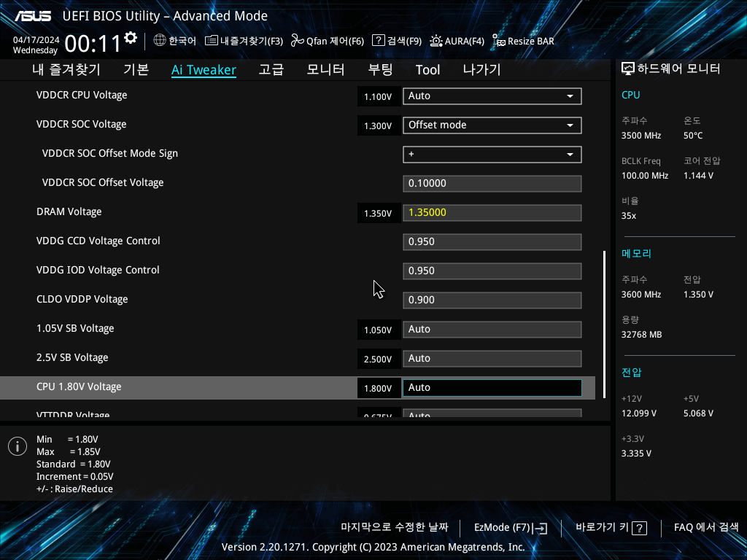
Task: Click the VDDCR SOC Offset Voltage field
Action: tap(492, 184)
